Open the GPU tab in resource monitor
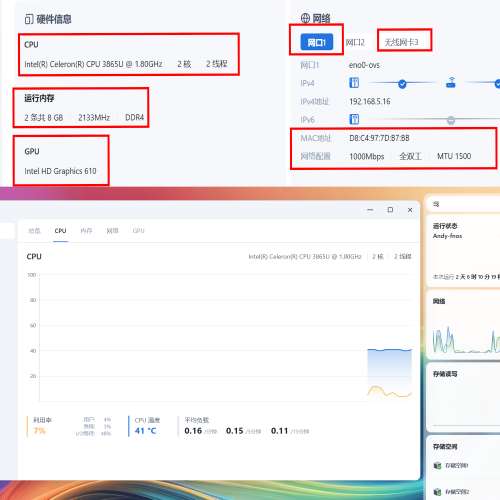This screenshot has height=500, width=500. point(138,231)
